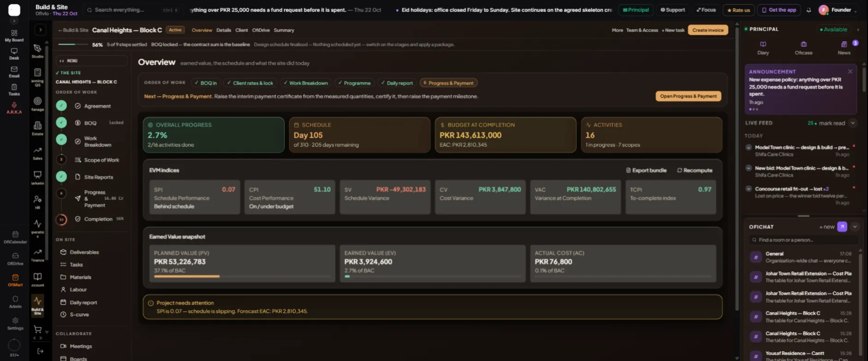Click Open Progress & Payment button
Screen dimensions: 868x361
click(x=688, y=96)
